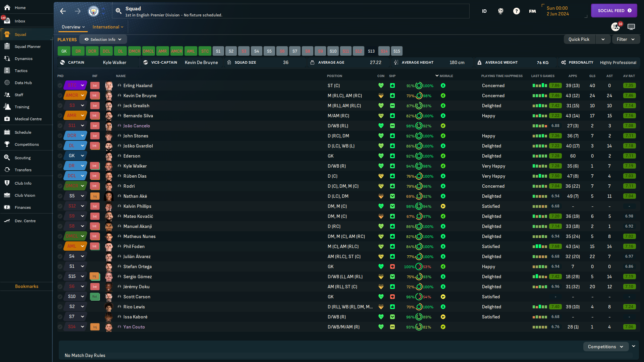Open the world globe icon
This screenshot has height=362, width=644.
(500, 11)
